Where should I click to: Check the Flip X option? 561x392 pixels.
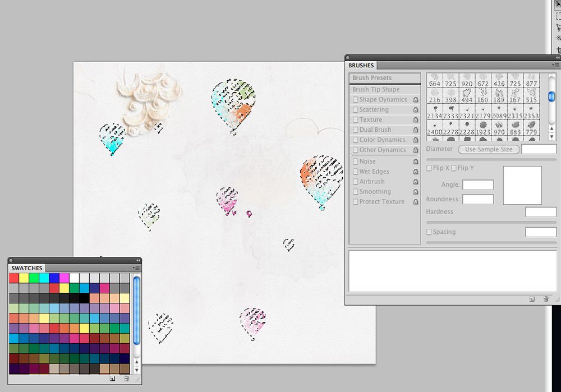click(x=429, y=168)
